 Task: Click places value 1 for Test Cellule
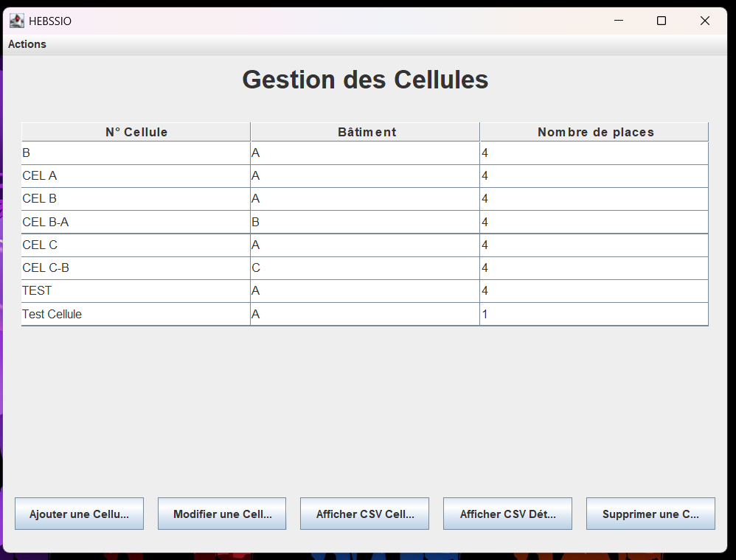click(x=485, y=314)
